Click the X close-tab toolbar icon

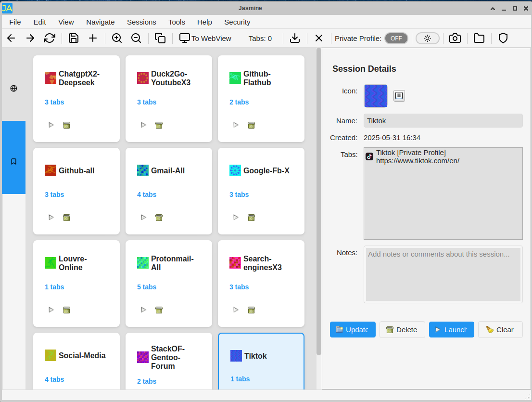tap(318, 39)
